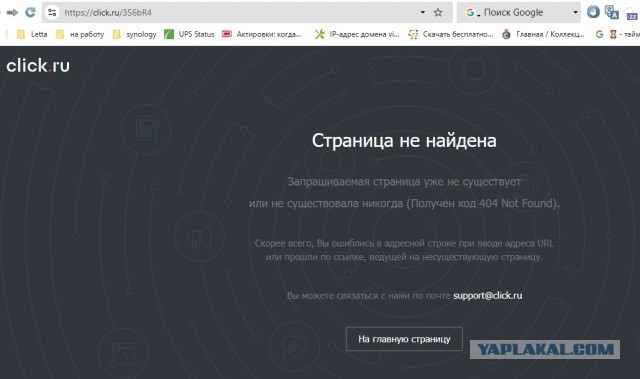Click the support@click.ru email link

[x=487, y=295]
